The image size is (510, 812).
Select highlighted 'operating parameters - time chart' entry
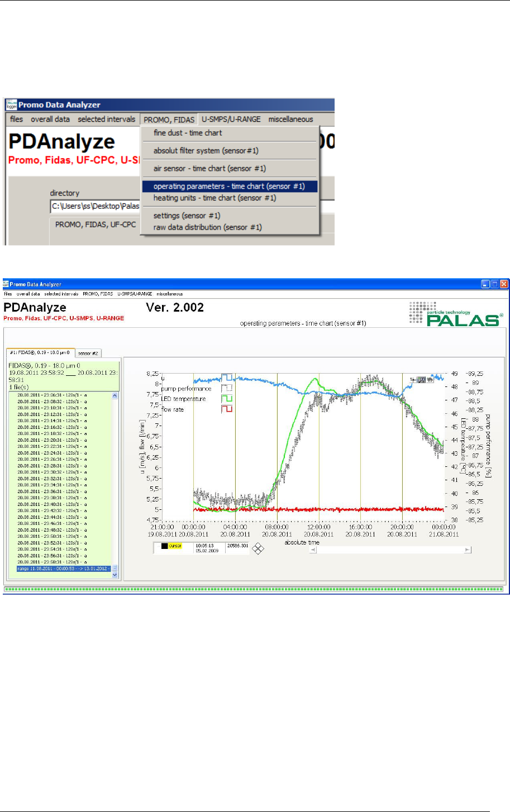[229, 187]
